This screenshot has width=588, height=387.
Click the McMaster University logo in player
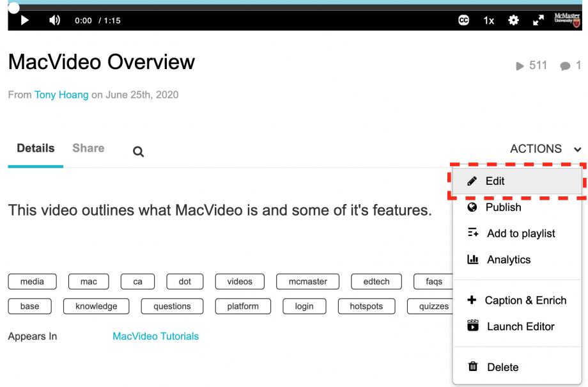coord(567,20)
